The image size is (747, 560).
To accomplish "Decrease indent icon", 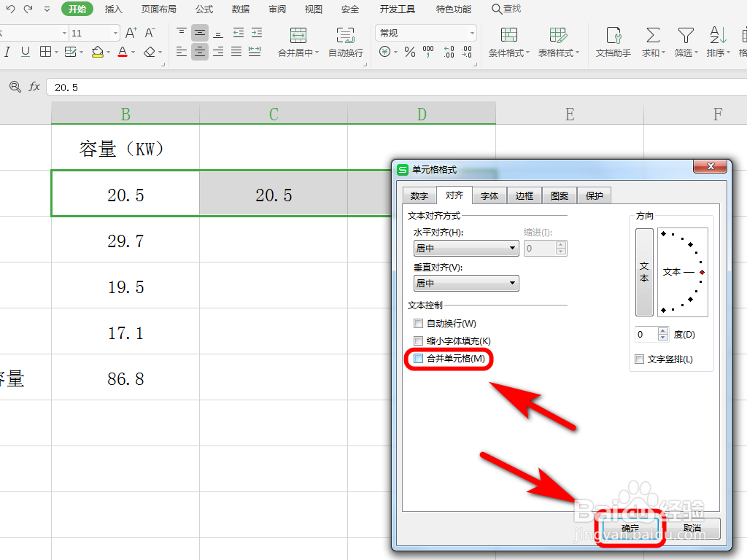I will (x=239, y=32).
